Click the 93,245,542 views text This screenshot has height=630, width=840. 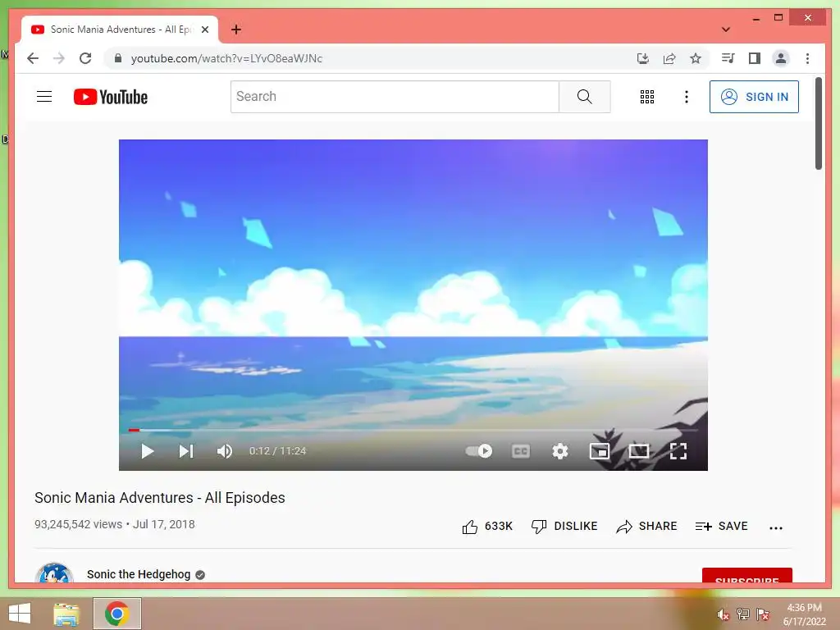pyautogui.click(x=78, y=524)
